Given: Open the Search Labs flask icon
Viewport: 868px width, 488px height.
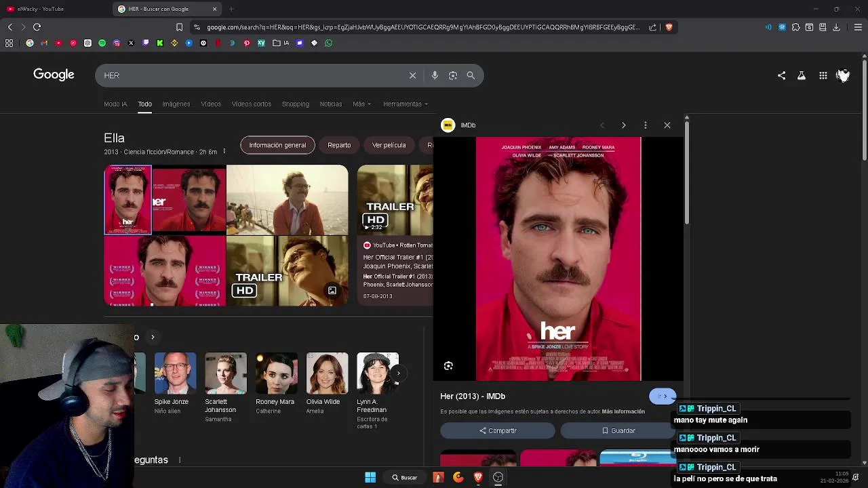Looking at the screenshot, I should coord(802,75).
